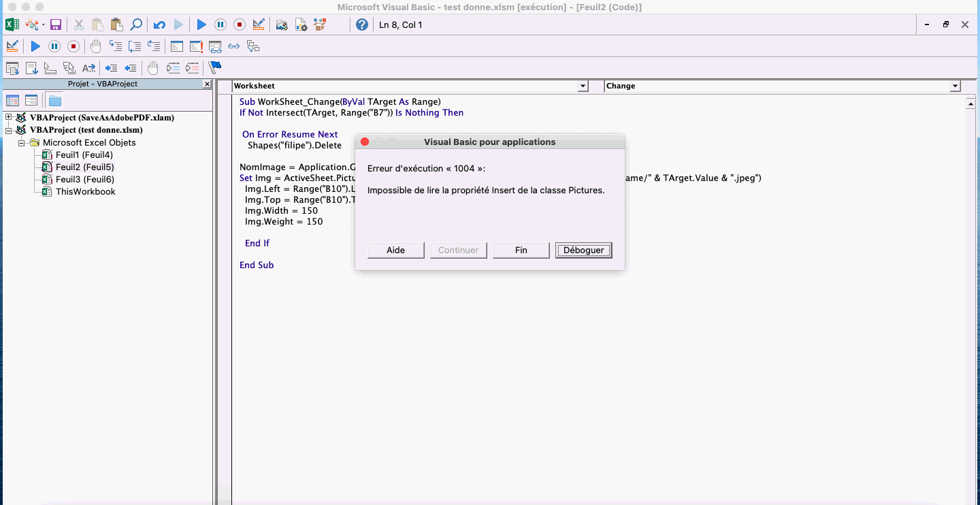The width and height of the screenshot is (980, 505).
Task: Open Find with the magnifying glass icon
Action: (136, 25)
